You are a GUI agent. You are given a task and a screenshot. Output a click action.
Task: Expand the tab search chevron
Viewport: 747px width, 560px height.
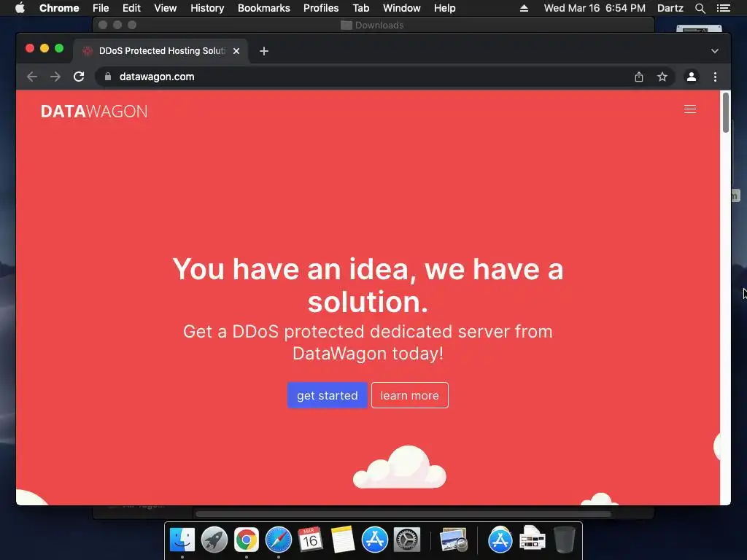(715, 51)
